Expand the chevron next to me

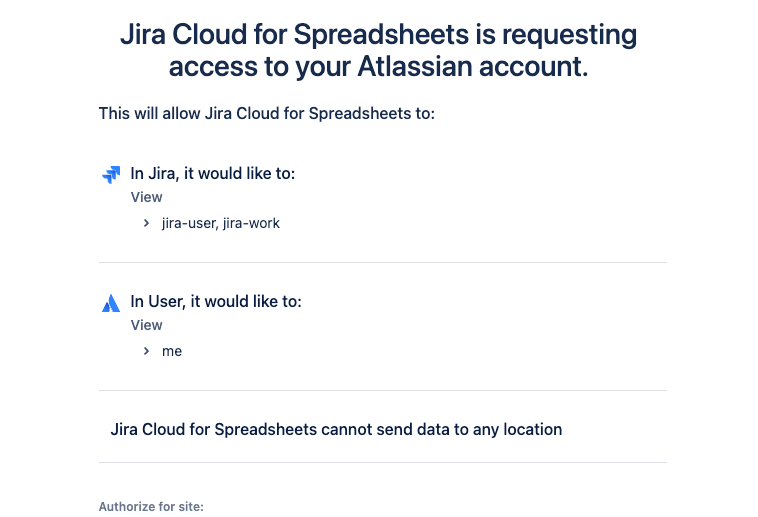pos(146,351)
